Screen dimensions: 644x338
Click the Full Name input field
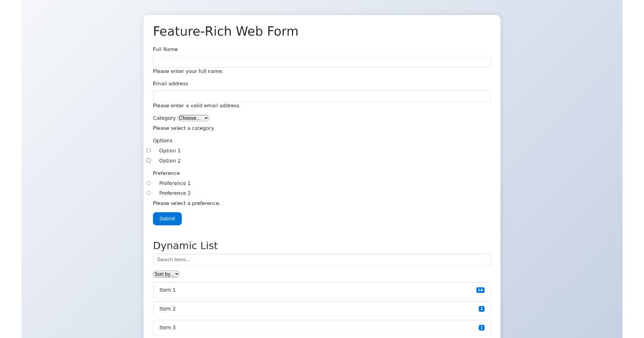click(321, 61)
